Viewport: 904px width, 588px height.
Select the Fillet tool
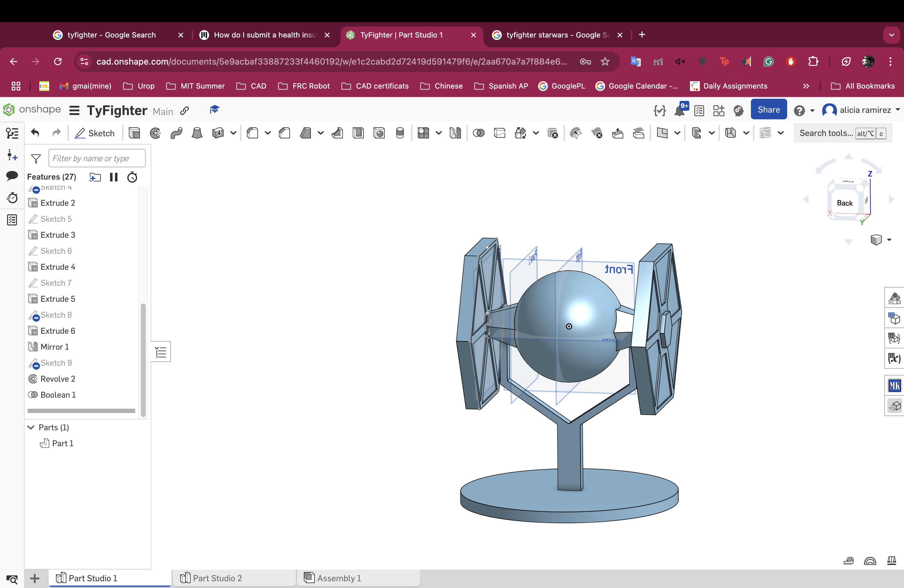(252, 133)
